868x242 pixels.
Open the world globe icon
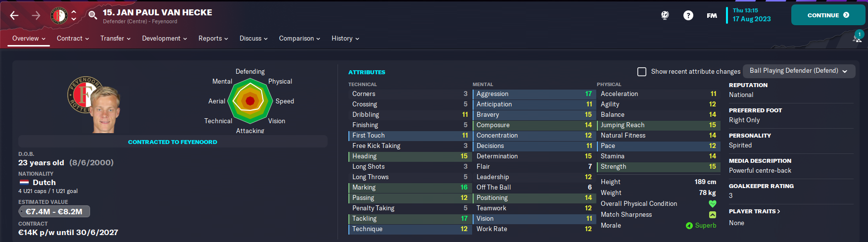click(x=665, y=15)
